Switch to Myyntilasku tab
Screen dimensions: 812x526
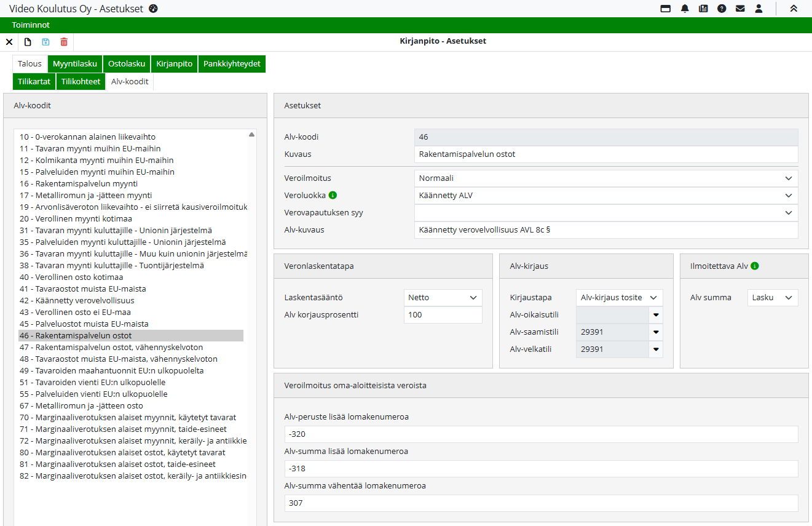coord(74,64)
